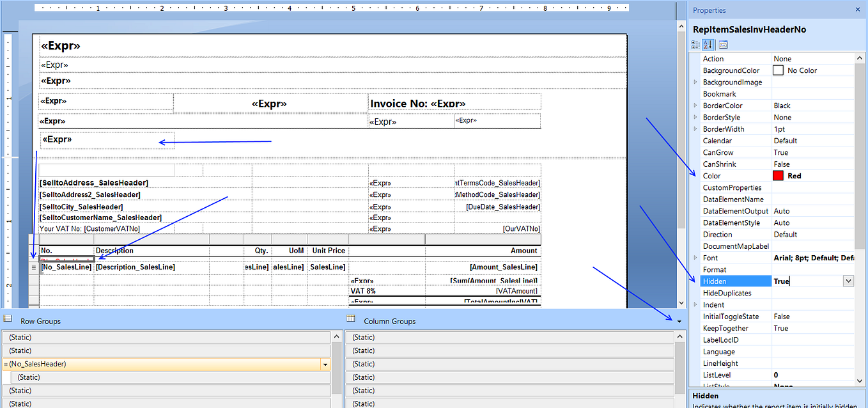Sort properties alphabetically with the A-Z icon
Screen dimensions: 868x408
click(709, 44)
